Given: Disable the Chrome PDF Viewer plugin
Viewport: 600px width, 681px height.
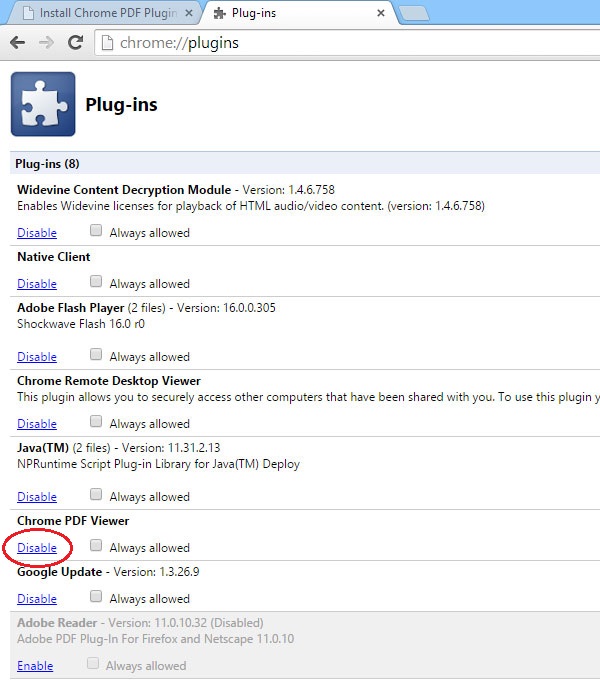Looking at the screenshot, I should click(37, 548).
